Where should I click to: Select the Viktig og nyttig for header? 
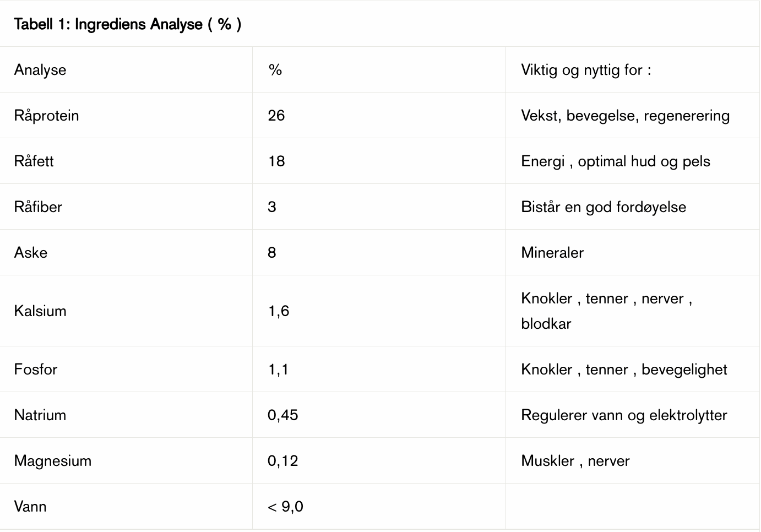pos(586,70)
